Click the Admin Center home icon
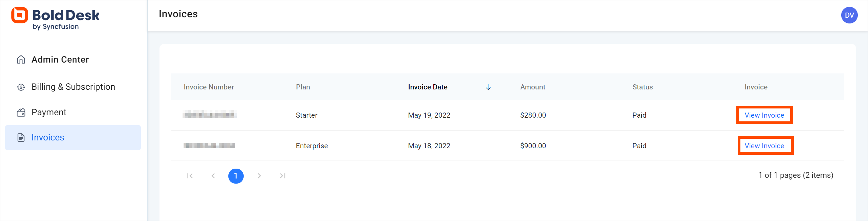Viewport: 868px width, 221px height. (21, 60)
